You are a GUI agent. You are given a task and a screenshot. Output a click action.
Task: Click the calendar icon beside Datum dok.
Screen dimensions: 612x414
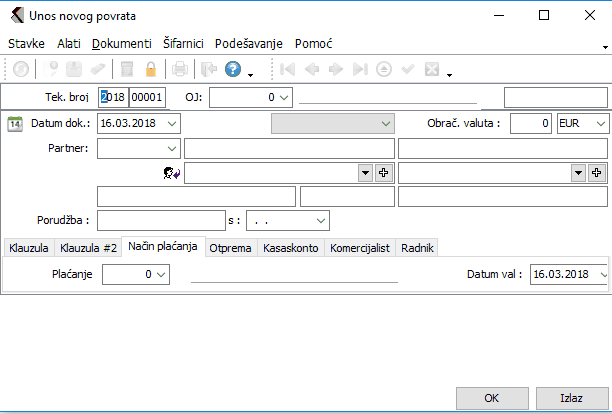point(15,123)
